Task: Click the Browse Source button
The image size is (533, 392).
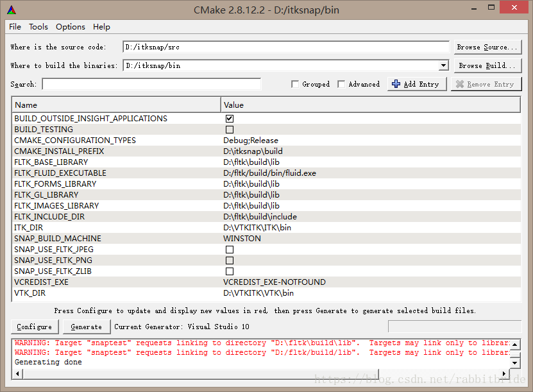Action: click(x=487, y=47)
